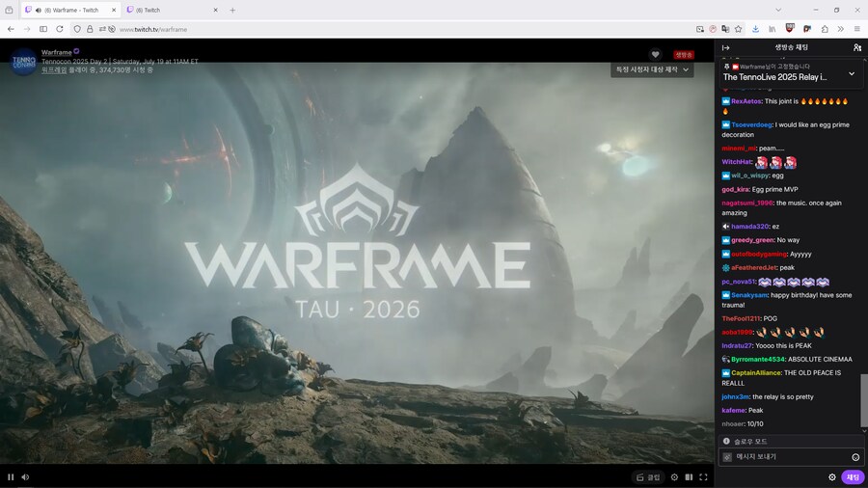Open the extensions puzzle icon

pyautogui.click(x=825, y=29)
